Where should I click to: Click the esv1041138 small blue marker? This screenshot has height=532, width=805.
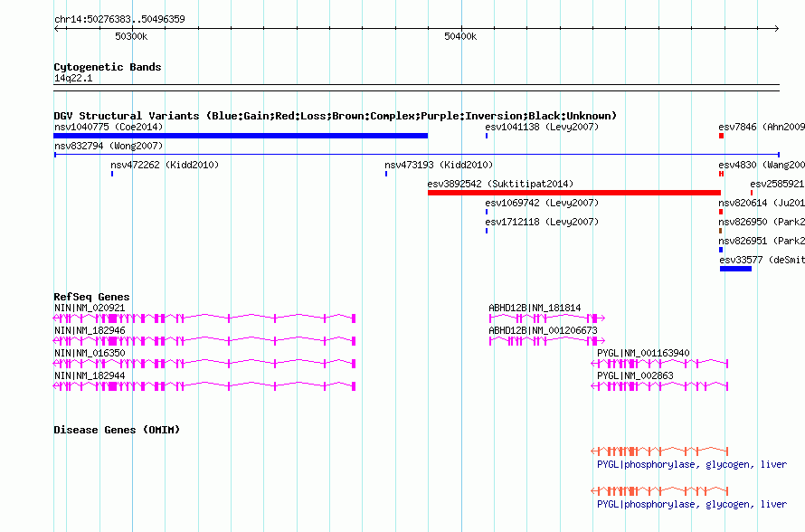pyautogui.click(x=487, y=136)
